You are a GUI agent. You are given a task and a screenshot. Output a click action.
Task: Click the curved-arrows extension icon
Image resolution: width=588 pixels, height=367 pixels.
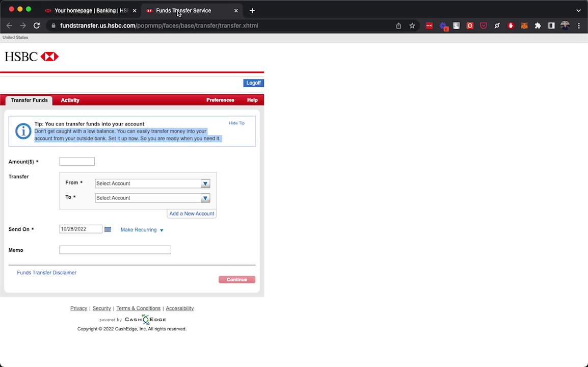pos(497,25)
